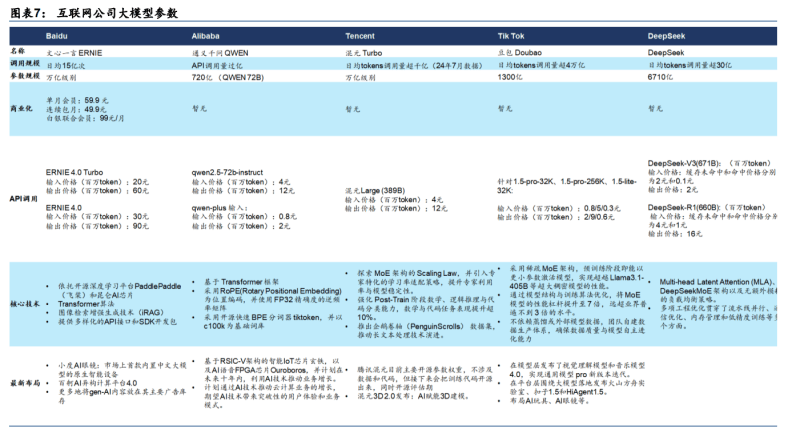Click the API调用量过亿 cell
Viewport: 800px width, 429px height.
click(217, 65)
